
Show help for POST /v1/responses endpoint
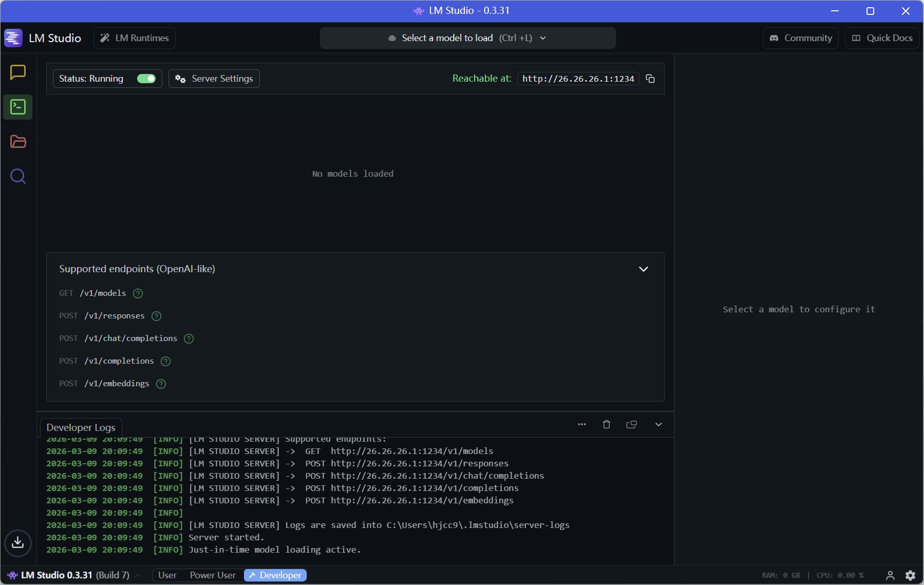(156, 316)
